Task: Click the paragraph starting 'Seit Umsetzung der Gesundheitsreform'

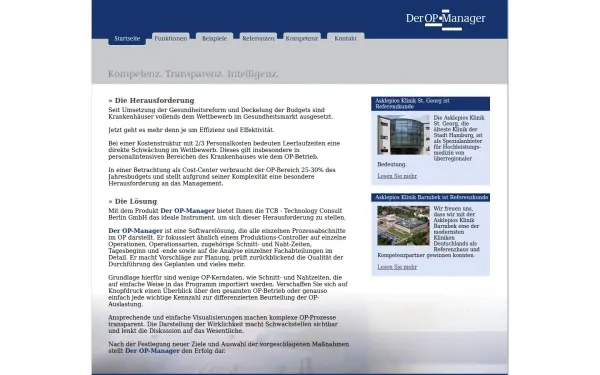Action: (x=221, y=113)
